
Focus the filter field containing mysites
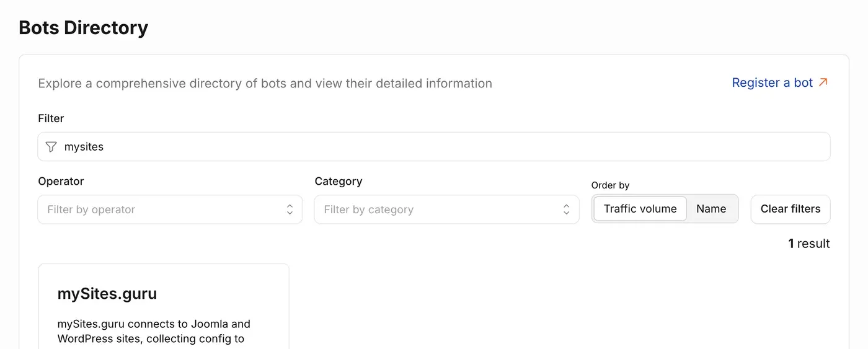click(434, 147)
